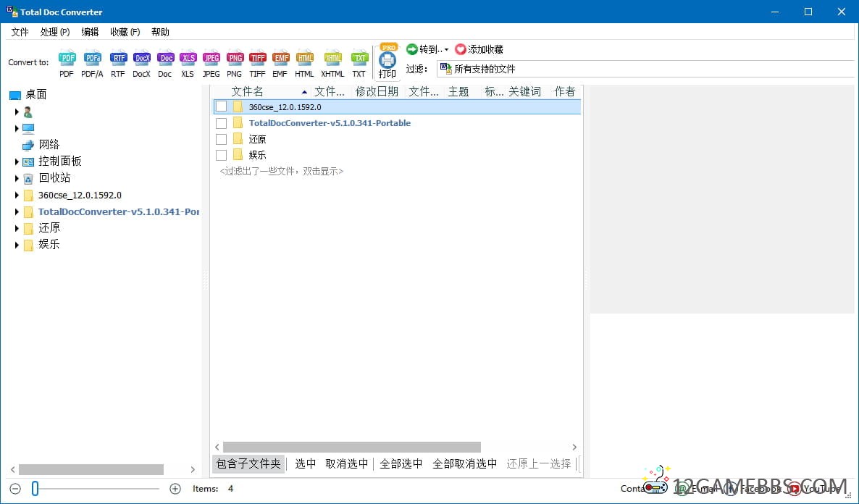Toggle the checkbox beside 娱乐 folder
Image resolution: width=859 pixels, height=504 pixels.
click(222, 155)
